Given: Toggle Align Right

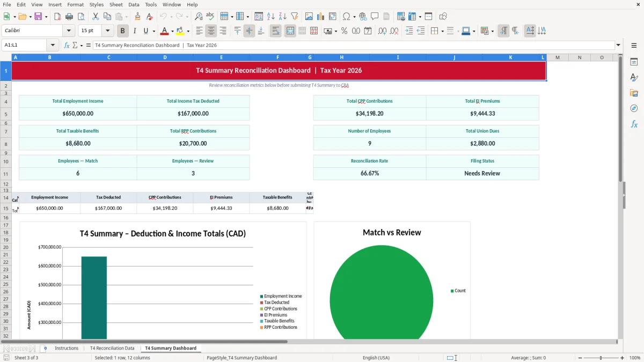Looking at the screenshot, I should (x=223, y=31).
